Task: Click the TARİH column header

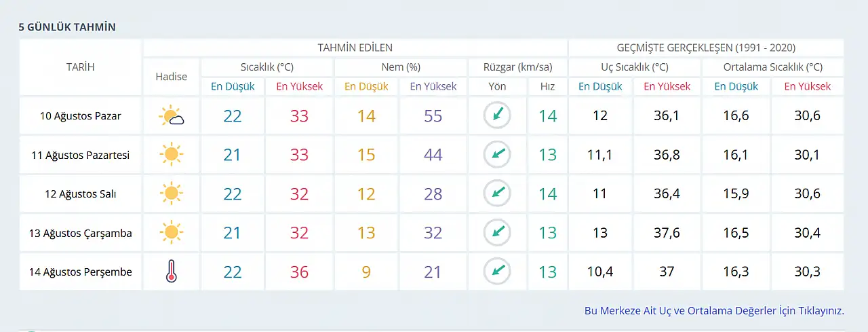Action: tap(80, 67)
